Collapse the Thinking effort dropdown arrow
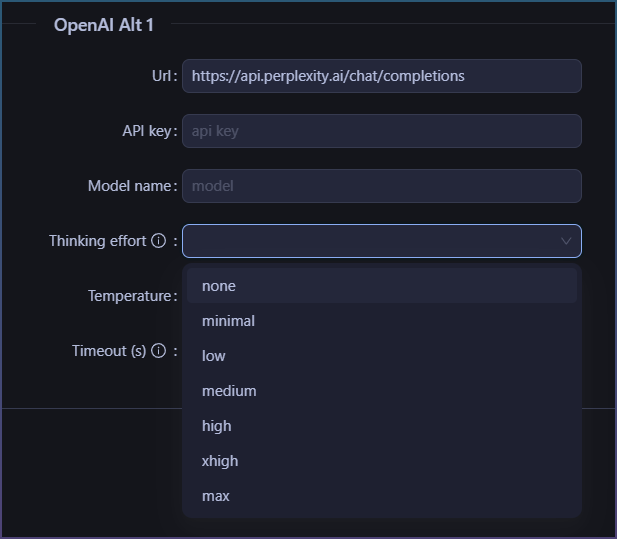This screenshot has width=617, height=539. (566, 241)
